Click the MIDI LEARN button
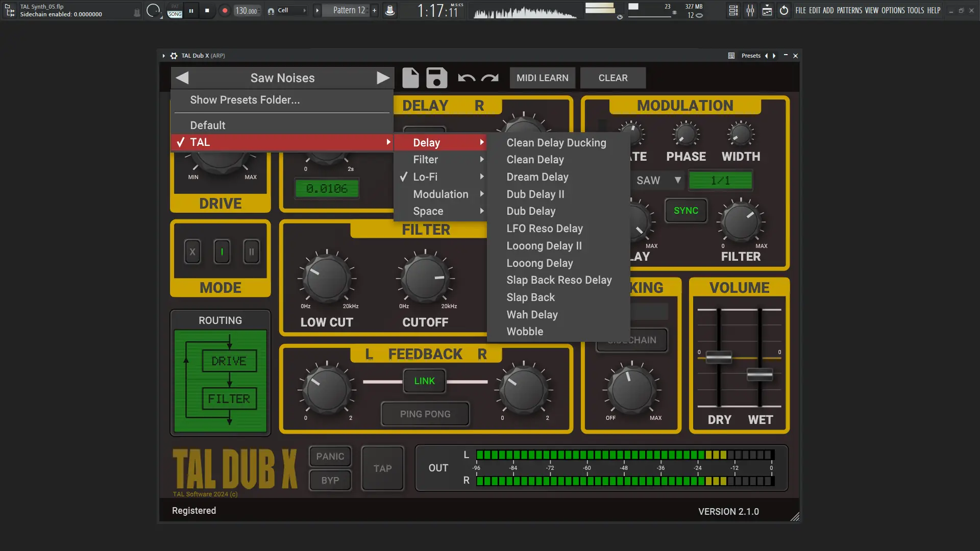The height and width of the screenshot is (551, 980). [x=543, y=78]
